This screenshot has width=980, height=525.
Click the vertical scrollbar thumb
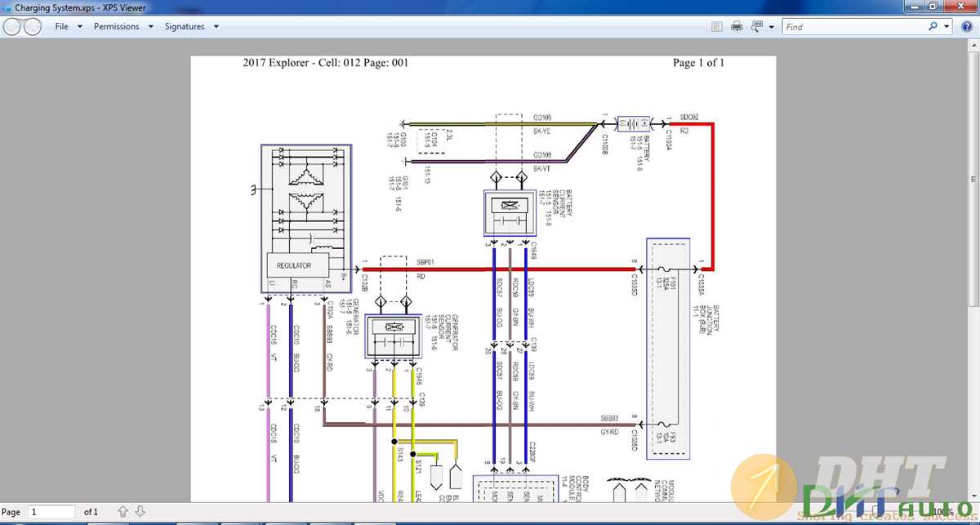[x=973, y=179]
